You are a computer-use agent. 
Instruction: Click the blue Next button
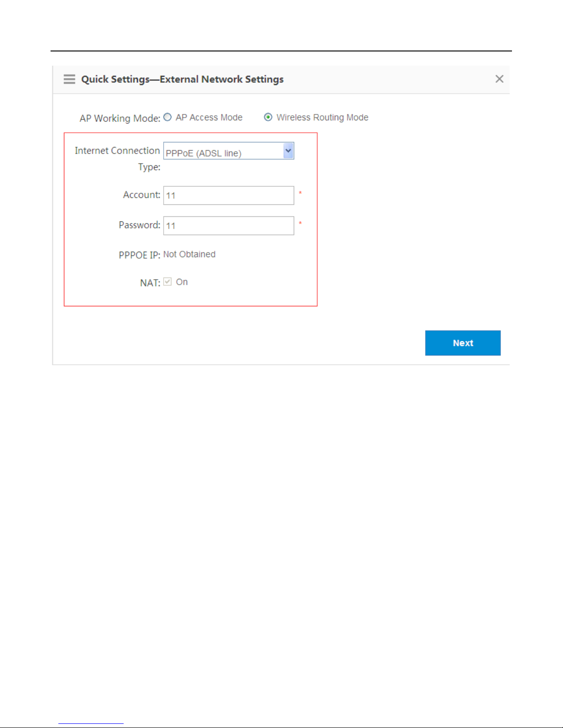click(463, 343)
